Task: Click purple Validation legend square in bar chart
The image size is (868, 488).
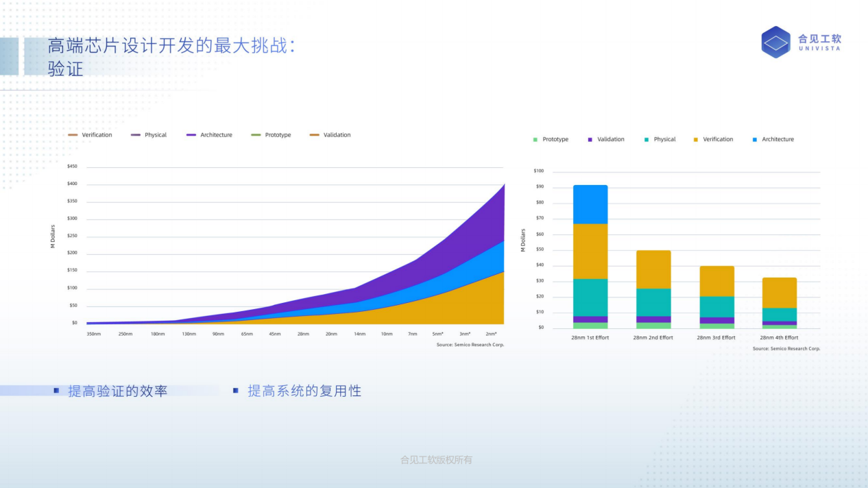Action: (590, 140)
